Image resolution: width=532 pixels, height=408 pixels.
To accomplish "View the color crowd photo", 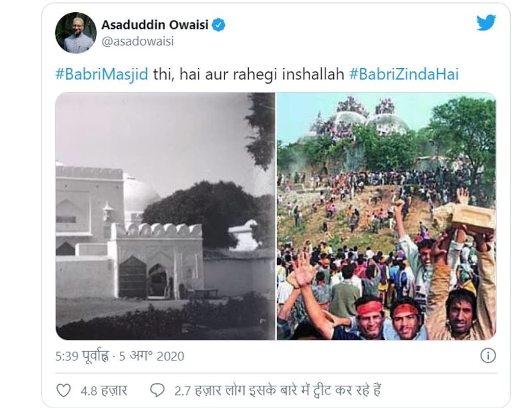I will 386,216.
